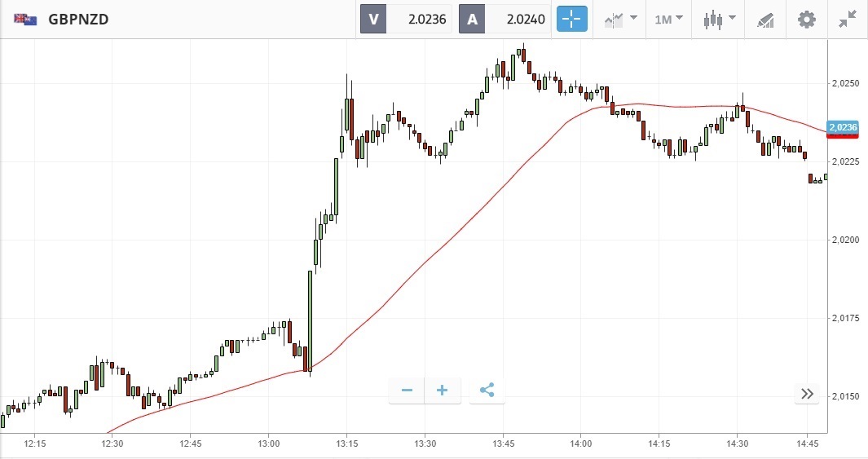The height and width of the screenshot is (459, 868).
Task: Click the 2,0250 price axis label
Action: [844, 83]
